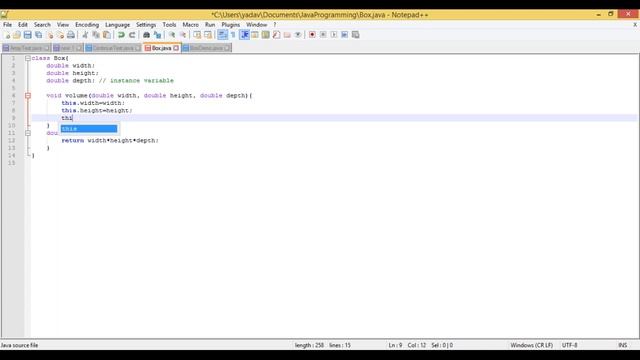Click the INS indicator in status bar
Viewport: 640px width, 360px height.
622,345
